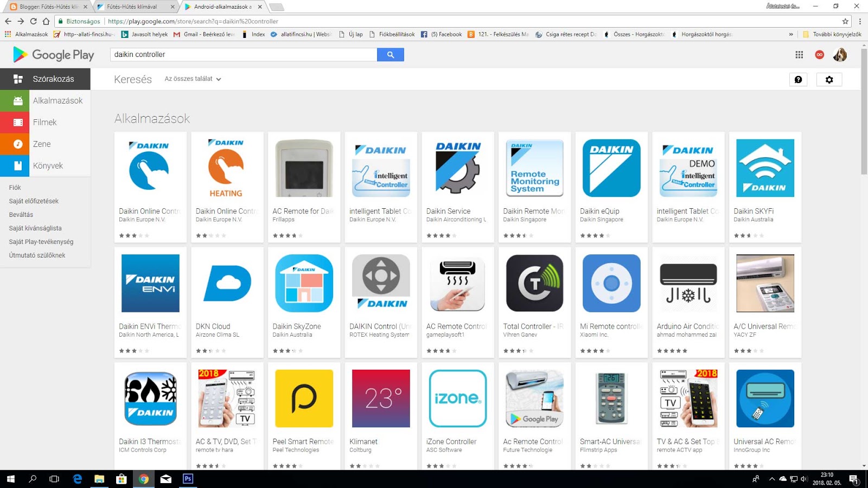Open Daikin eQuip app icon
868x488 pixels.
[x=611, y=168]
